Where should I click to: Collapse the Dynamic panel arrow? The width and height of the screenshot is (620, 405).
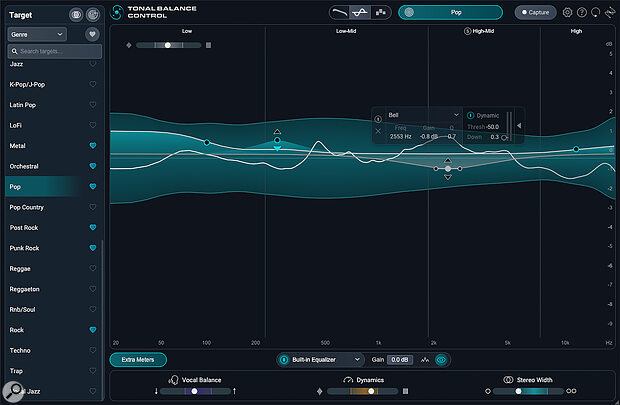(519, 125)
